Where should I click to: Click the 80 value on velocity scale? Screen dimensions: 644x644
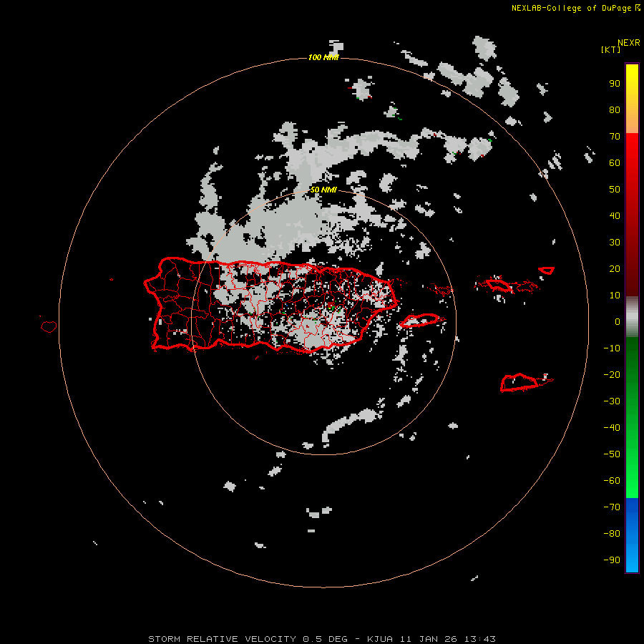(615, 110)
